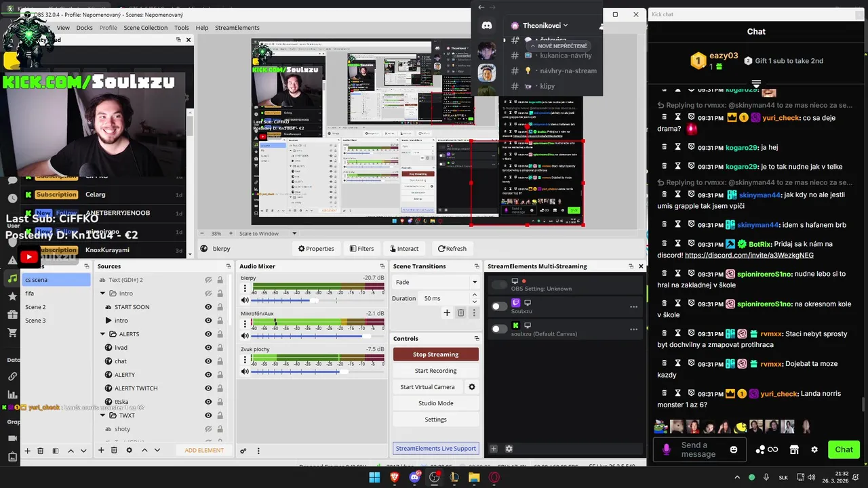The image size is (868, 488).
Task: Enable soulxzu Kick Default Canvas toggle
Action: [x=499, y=329]
